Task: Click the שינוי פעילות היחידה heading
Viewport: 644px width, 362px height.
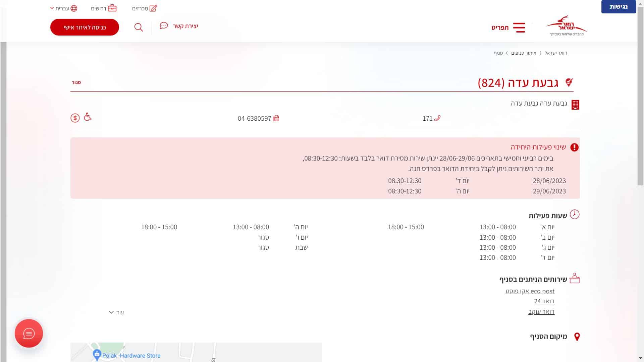Action: pos(538,147)
